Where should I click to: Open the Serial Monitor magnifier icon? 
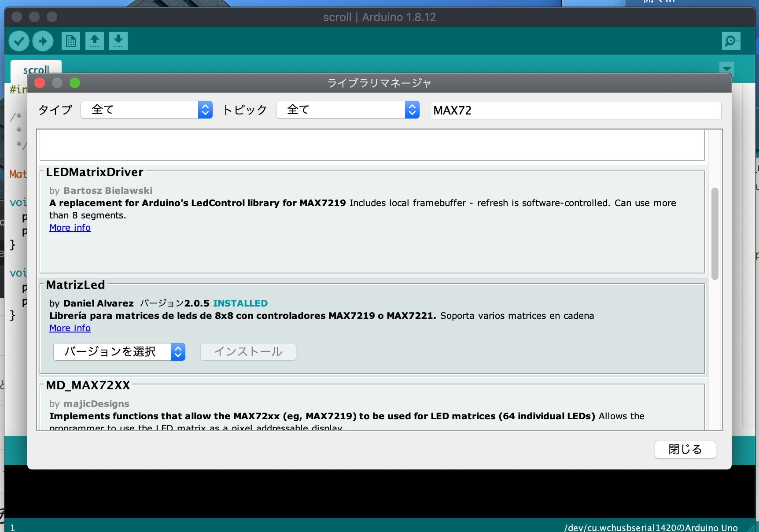coord(731,41)
